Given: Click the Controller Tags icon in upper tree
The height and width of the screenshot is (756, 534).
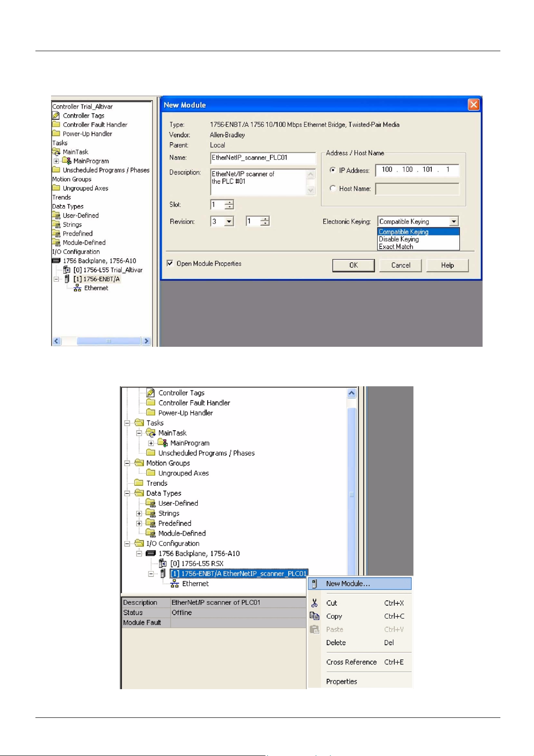Looking at the screenshot, I should 56,116.
